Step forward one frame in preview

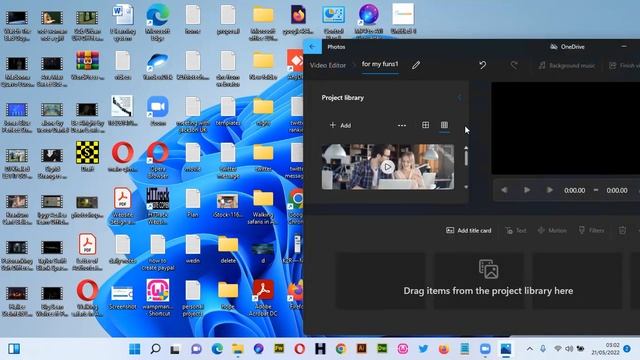(550, 190)
